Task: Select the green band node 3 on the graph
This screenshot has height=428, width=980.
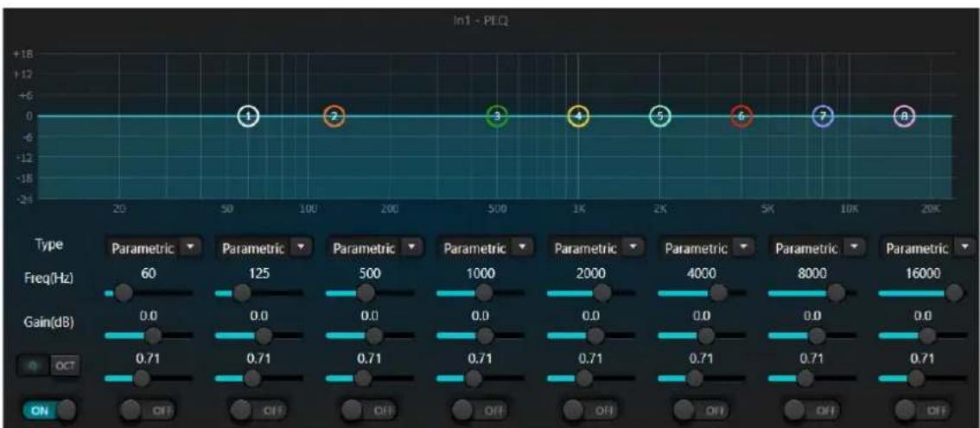Action: click(x=497, y=116)
